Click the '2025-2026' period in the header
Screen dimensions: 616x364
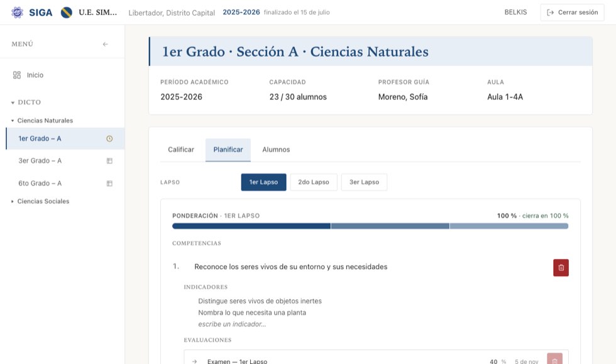[x=241, y=12]
